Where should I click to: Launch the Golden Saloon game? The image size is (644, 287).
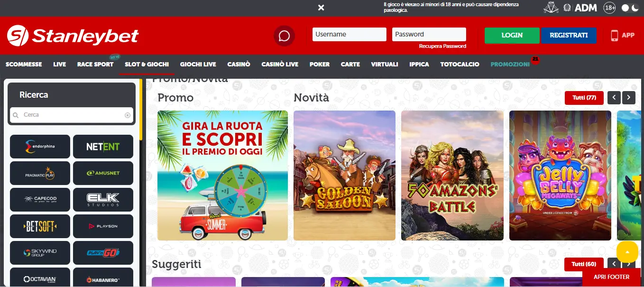(344, 176)
